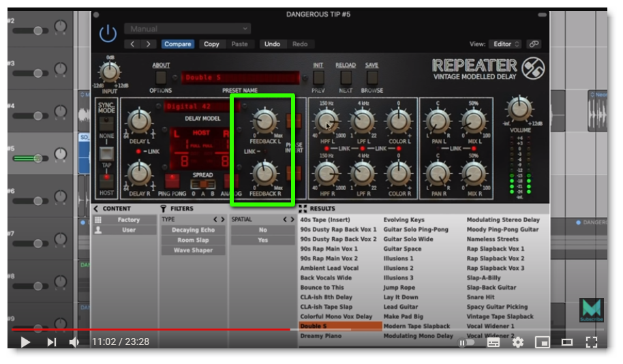
Task: Click TYPE filter left chevron
Action: pos(215,219)
